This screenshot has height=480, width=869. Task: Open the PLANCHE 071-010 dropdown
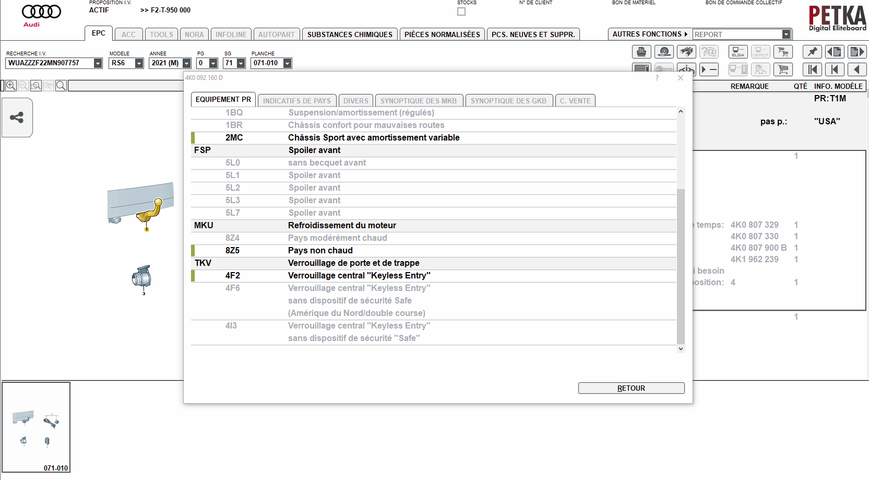point(287,63)
